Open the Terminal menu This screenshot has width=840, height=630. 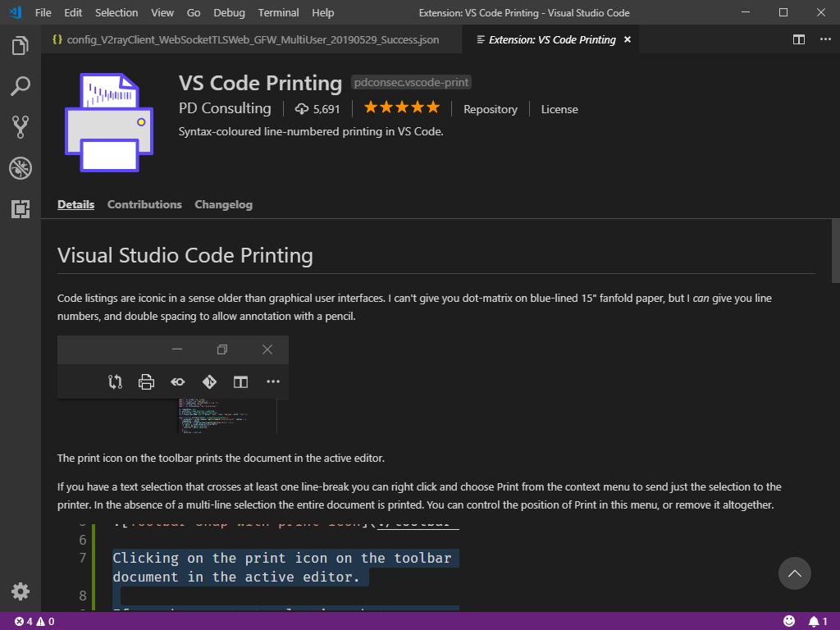(x=278, y=12)
